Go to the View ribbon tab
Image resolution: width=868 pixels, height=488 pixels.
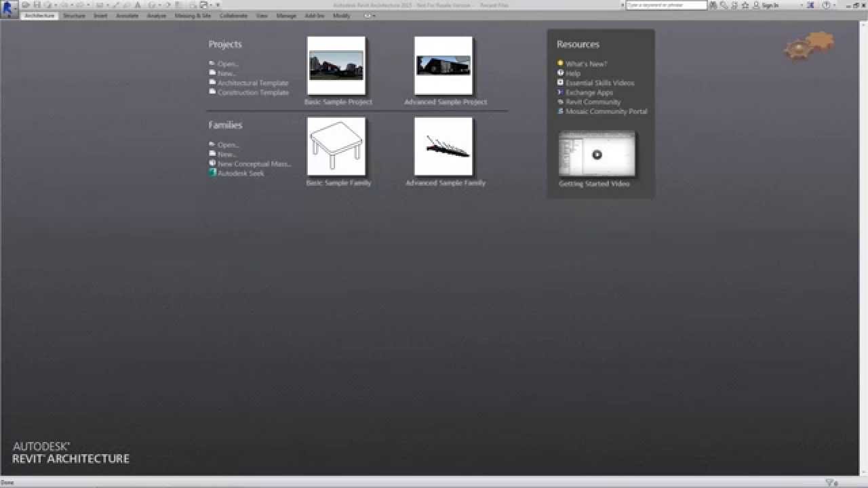point(262,15)
